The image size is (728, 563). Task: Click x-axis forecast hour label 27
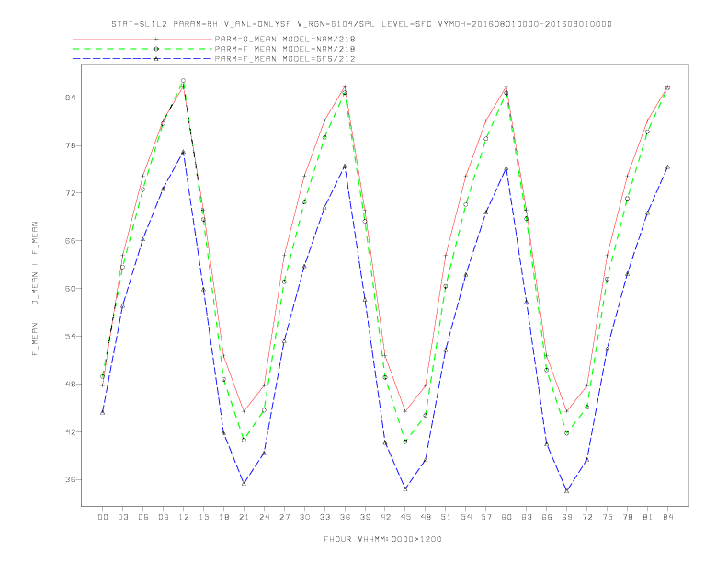tap(284, 517)
